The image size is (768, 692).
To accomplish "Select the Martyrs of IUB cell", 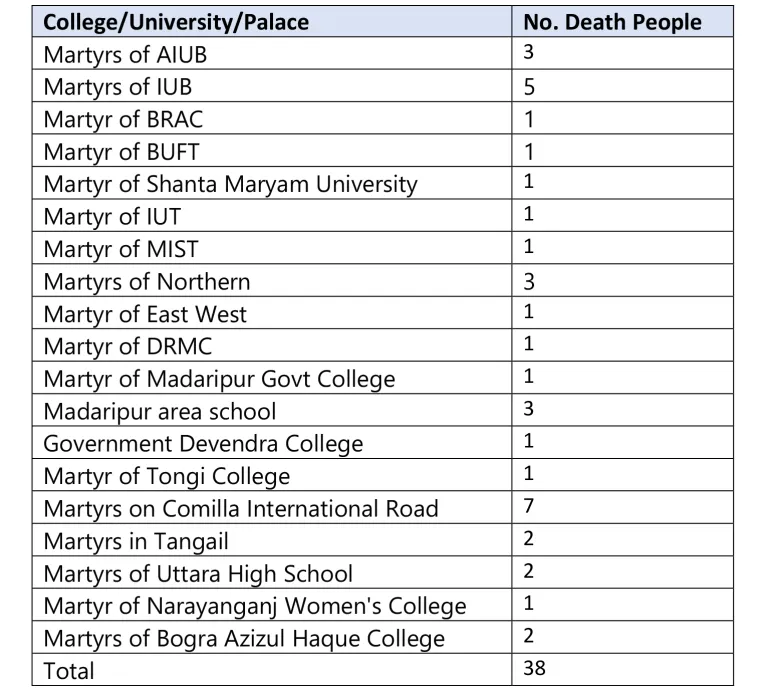I will coord(272,86).
